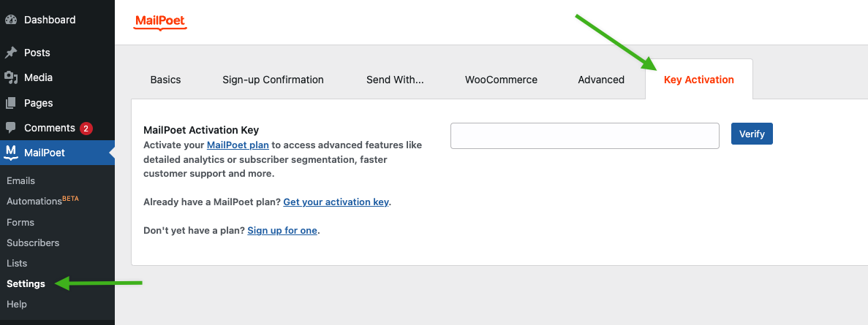868x325 pixels.
Task: Click the MailPoet logo in header
Action: pyautogui.click(x=161, y=22)
